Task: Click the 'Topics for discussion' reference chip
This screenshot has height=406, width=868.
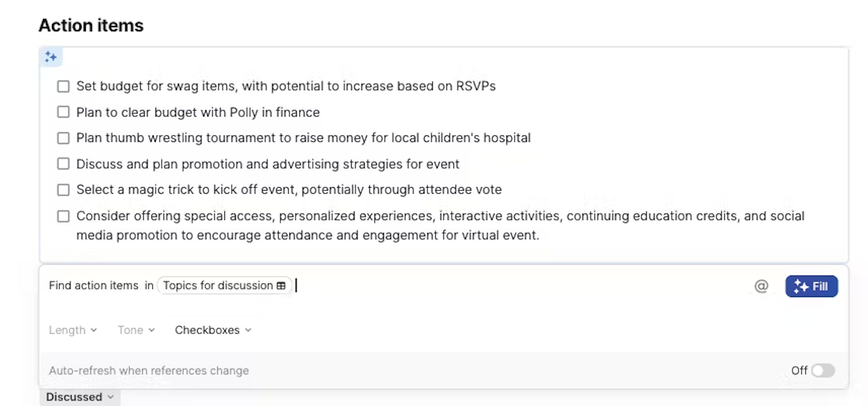Action: click(x=218, y=286)
